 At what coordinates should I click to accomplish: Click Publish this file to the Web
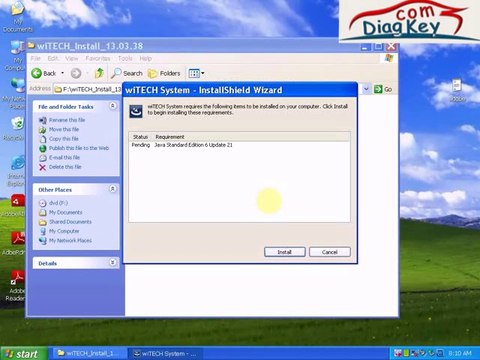pos(79,148)
